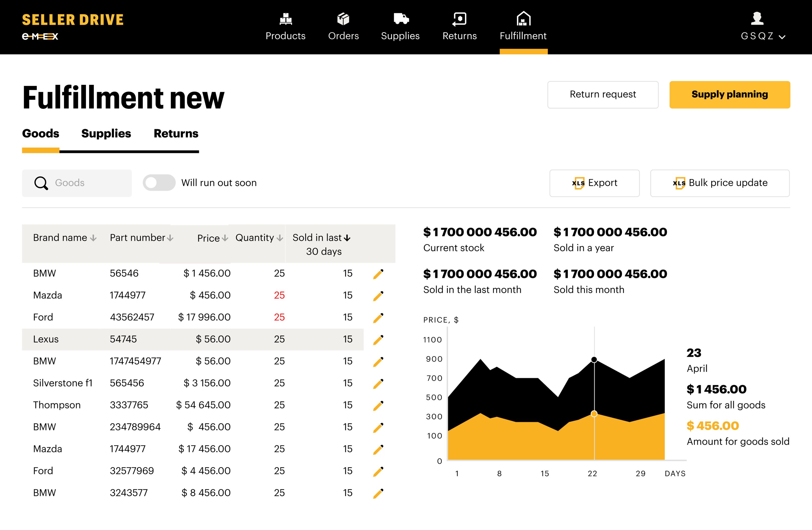
Task: Edit the Lexus 54745 row pencil
Action: coord(378,340)
